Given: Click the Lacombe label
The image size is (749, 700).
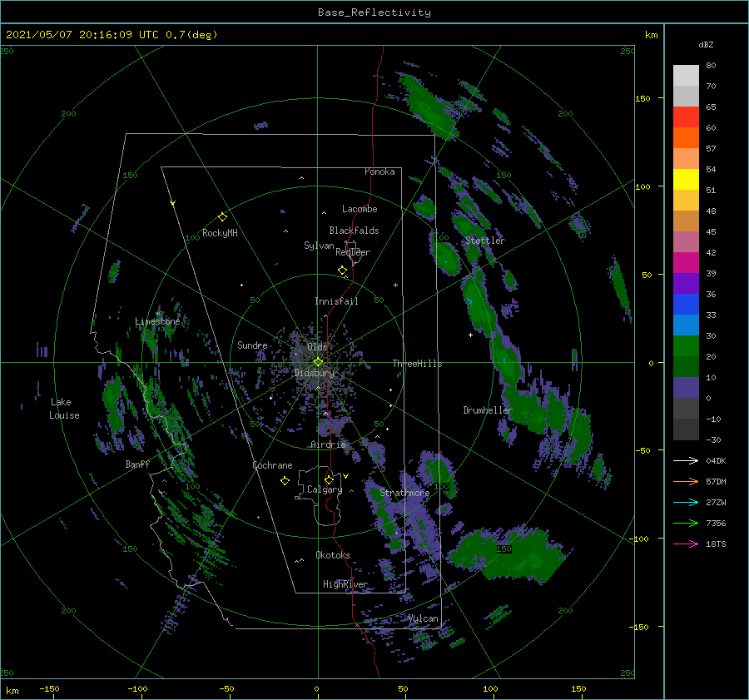Looking at the screenshot, I should point(360,209).
